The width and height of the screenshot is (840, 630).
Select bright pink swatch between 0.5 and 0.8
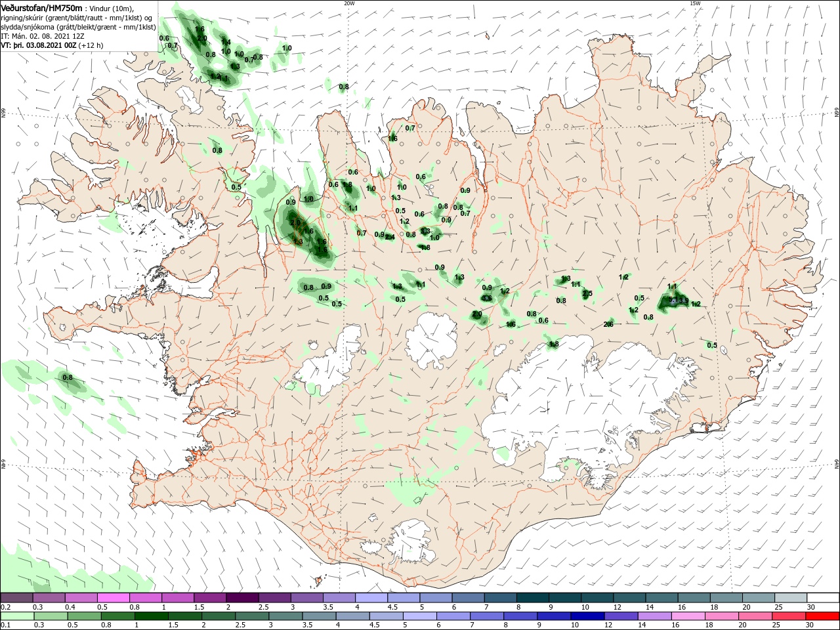point(113,598)
